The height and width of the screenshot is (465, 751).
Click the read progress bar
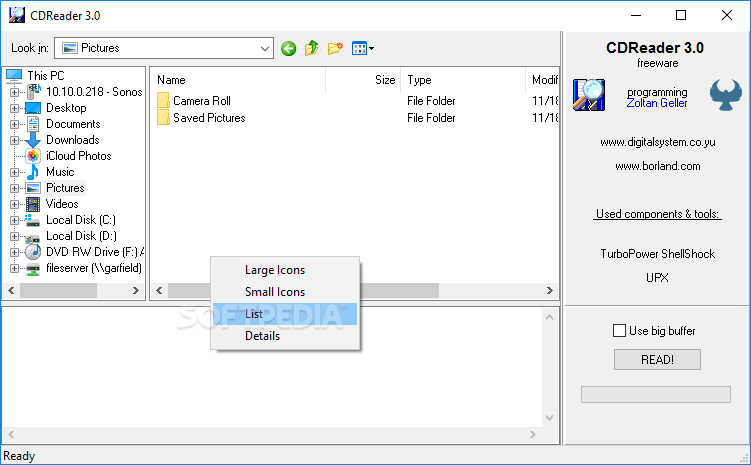click(656, 394)
